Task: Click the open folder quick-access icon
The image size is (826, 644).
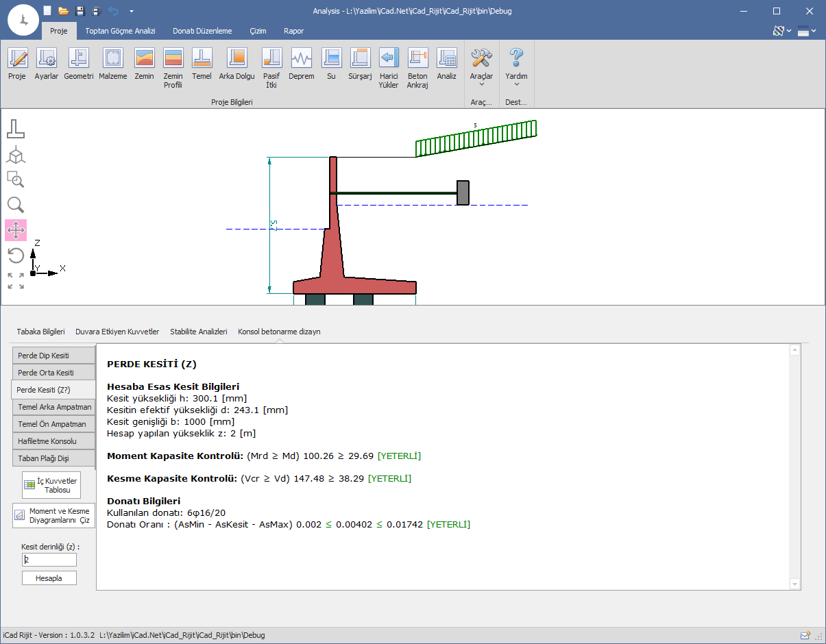Action: [63, 11]
